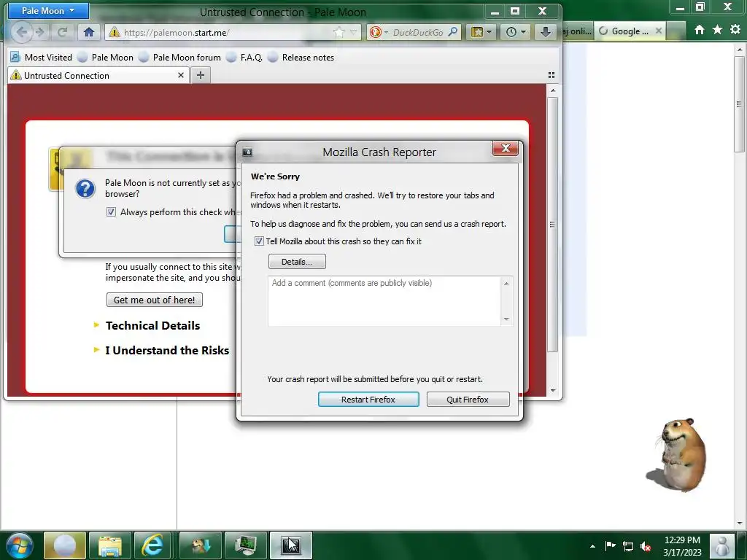
Task: Click the Crash Reporter title bar icon
Action: [247, 152]
